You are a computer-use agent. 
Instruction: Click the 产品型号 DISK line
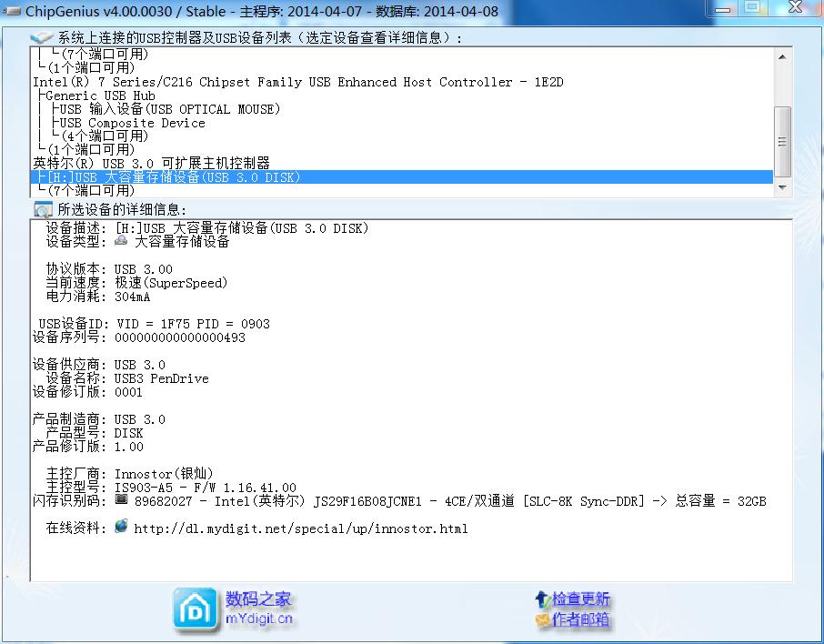(95, 433)
